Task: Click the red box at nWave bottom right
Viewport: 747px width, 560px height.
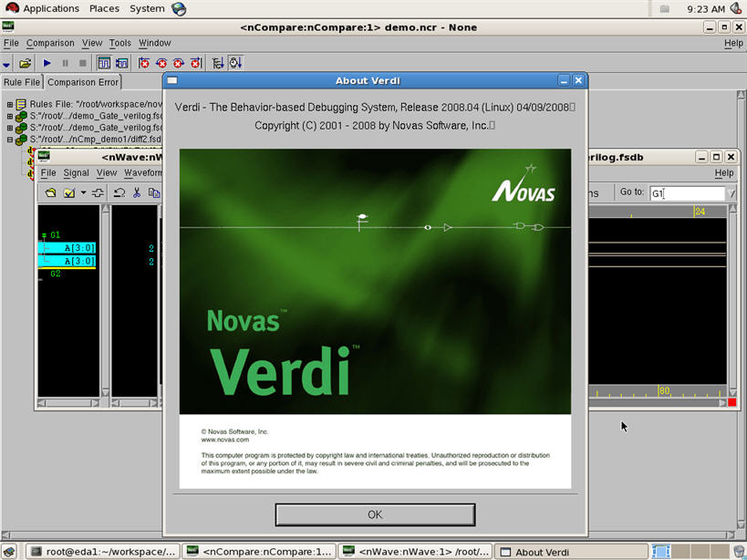Action: tap(731, 403)
